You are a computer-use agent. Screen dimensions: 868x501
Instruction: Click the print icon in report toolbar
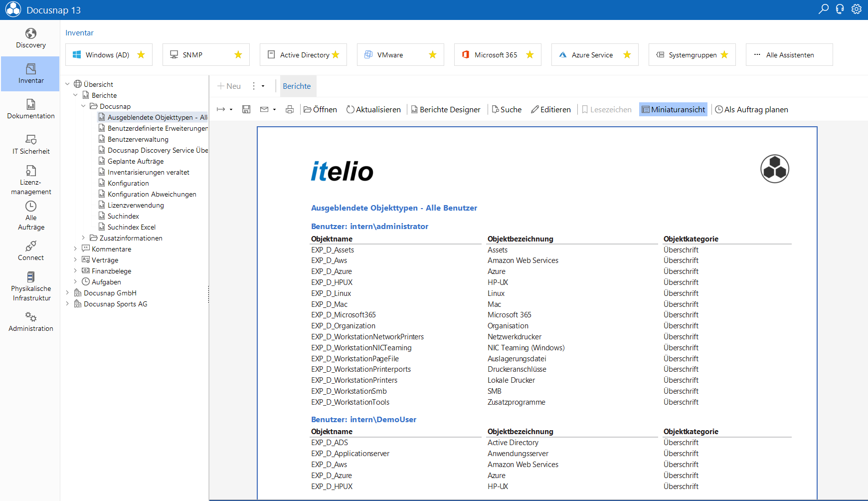point(290,109)
